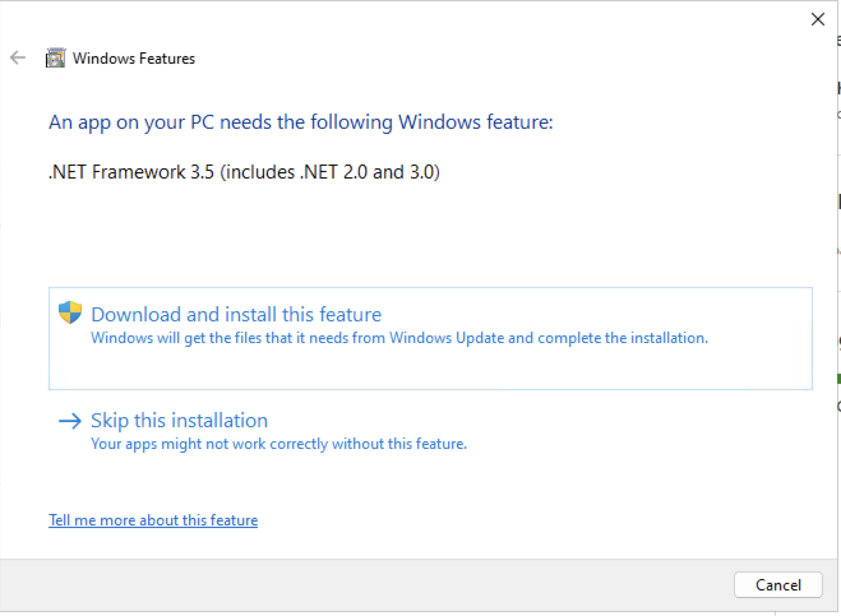
Task: Click the UAC shield icon
Action: 70,312
